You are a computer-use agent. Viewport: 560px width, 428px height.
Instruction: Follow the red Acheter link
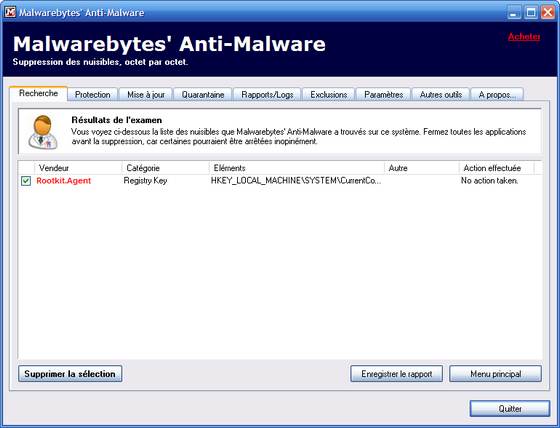(524, 36)
